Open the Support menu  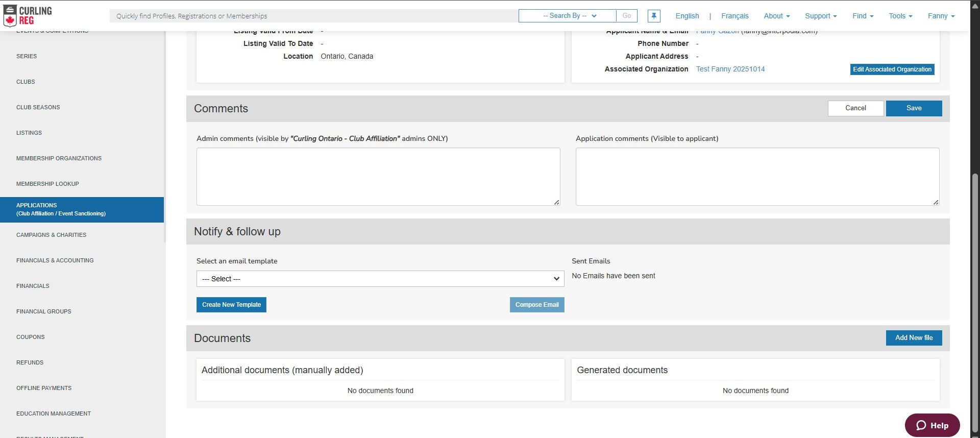click(x=820, y=16)
